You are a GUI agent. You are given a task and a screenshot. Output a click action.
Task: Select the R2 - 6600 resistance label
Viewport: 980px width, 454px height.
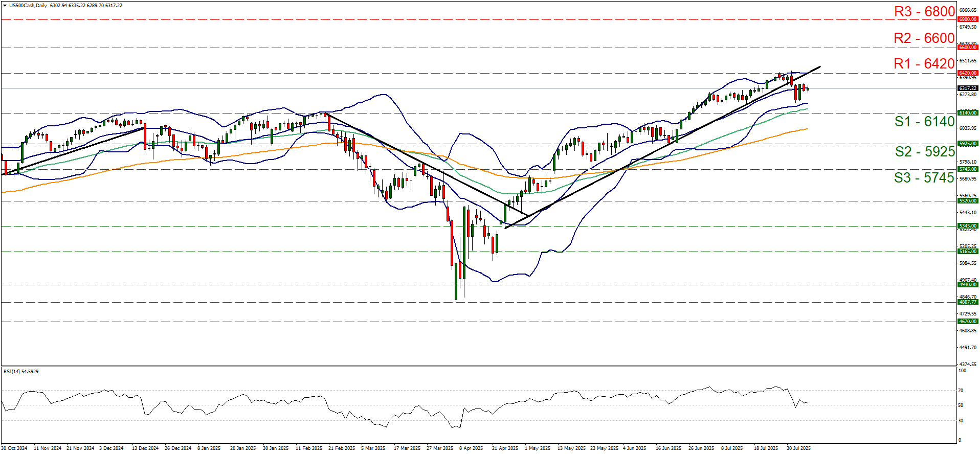pyautogui.click(x=924, y=38)
